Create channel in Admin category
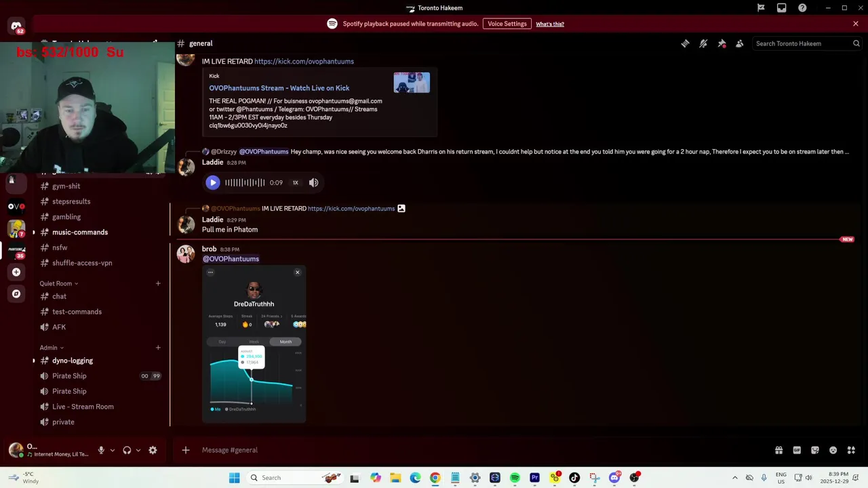 click(158, 348)
